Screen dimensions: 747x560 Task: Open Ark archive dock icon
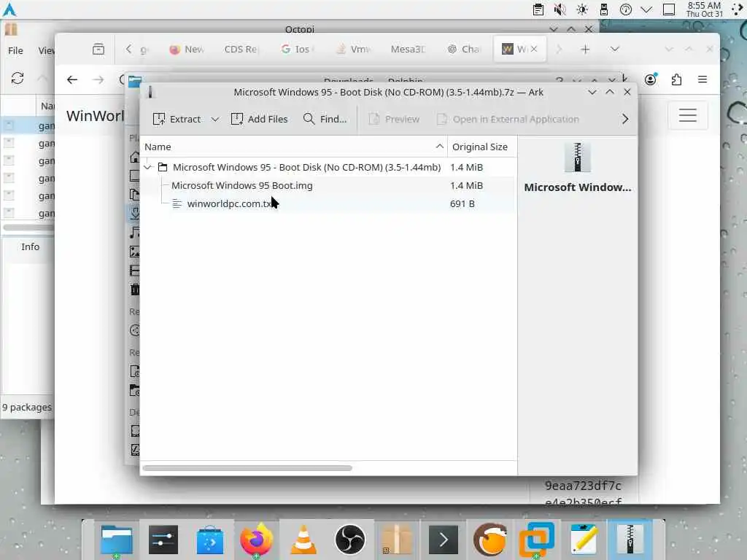pyautogui.click(x=630, y=540)
